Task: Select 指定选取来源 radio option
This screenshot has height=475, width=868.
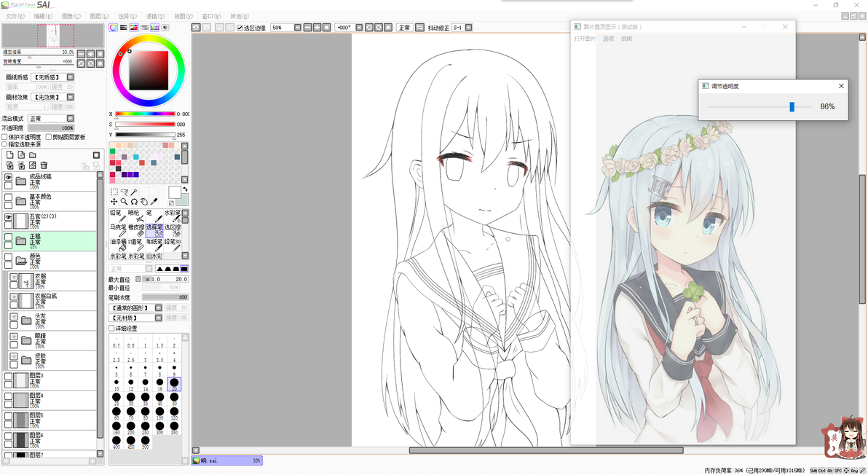Action: (x=4, y=144)
